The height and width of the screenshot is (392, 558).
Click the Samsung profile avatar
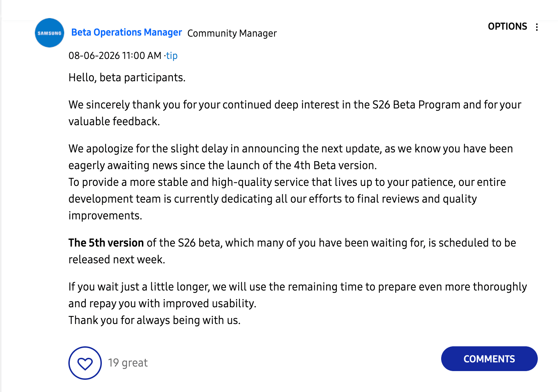point(50,33)
